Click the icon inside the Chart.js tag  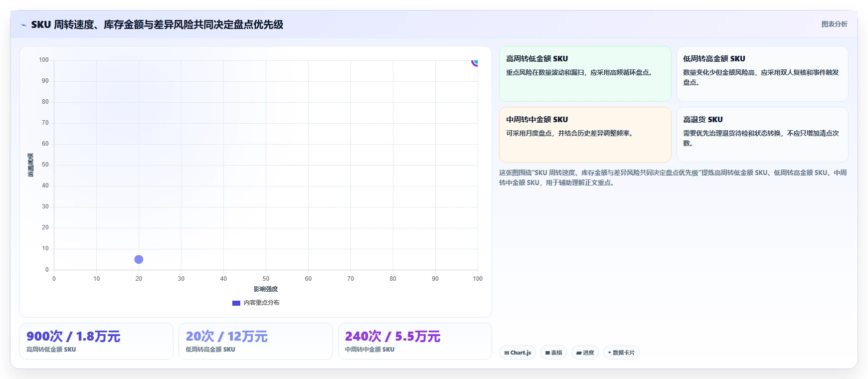[507, 353]
